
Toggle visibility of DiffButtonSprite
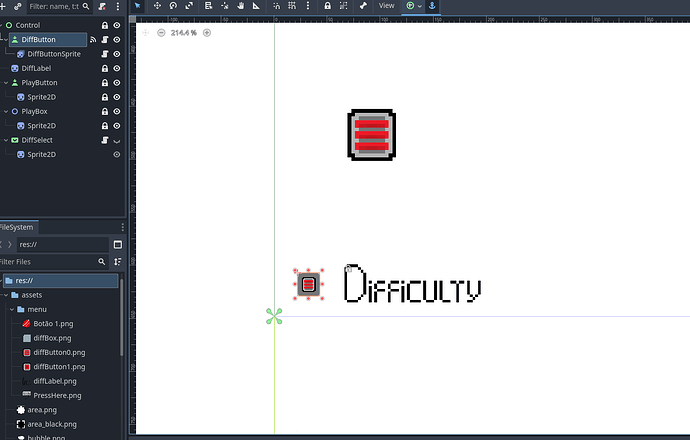[x=117, y=54]
